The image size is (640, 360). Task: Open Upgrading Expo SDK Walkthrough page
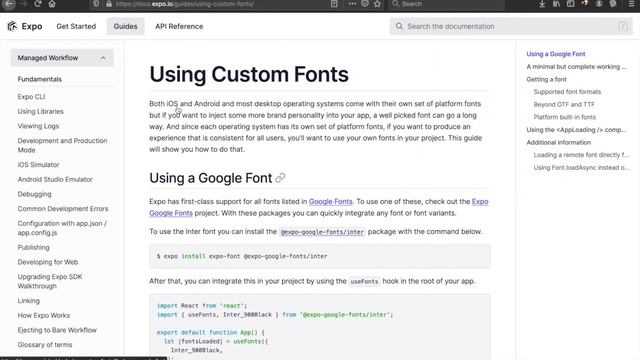pyautogui.click(x=50, y=281)
